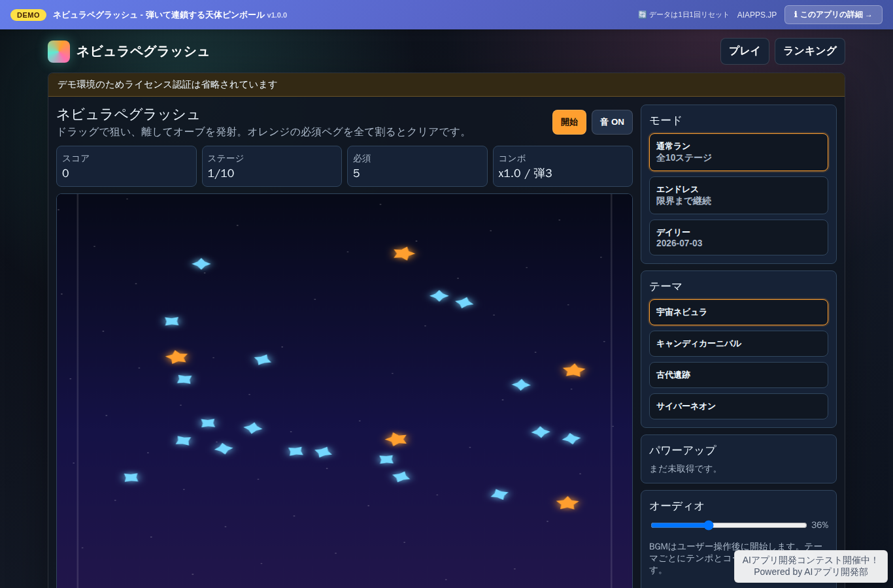The width and height of the screenshot is (893, 588).
Task: Click the スコア value box
Action: click(126, 166)
